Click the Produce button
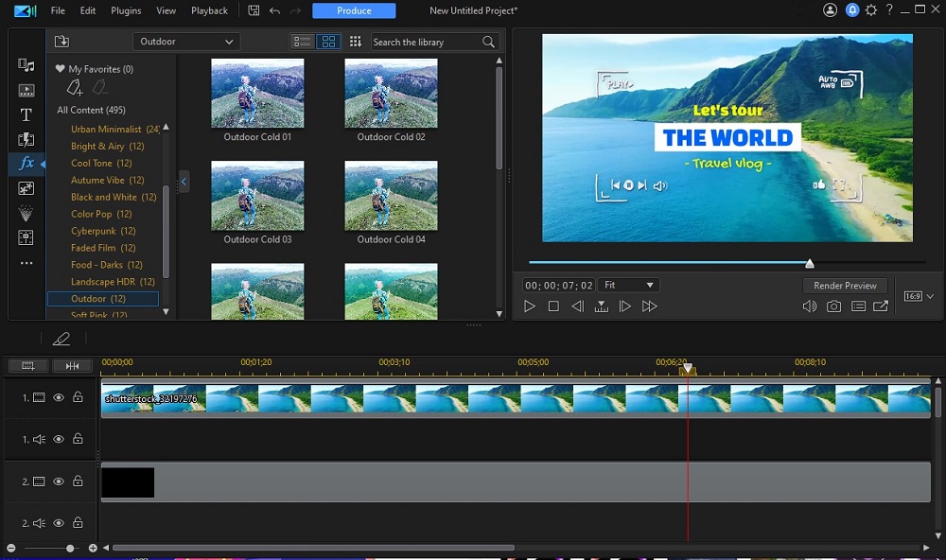The image size is (946, 560). point(354,10)
